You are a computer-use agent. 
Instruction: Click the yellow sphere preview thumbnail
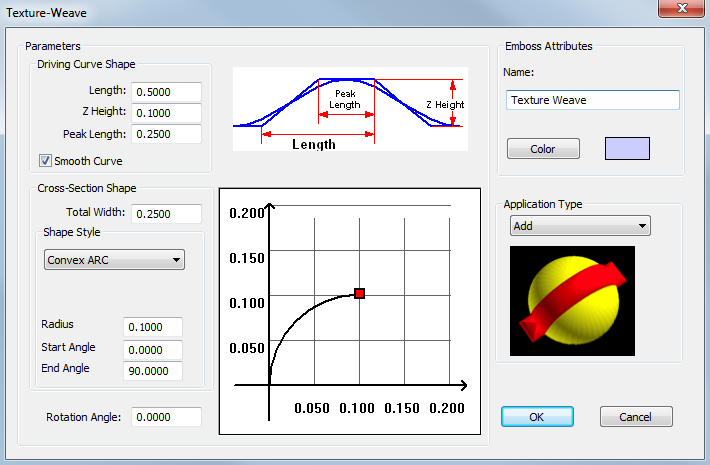[572, 301]
